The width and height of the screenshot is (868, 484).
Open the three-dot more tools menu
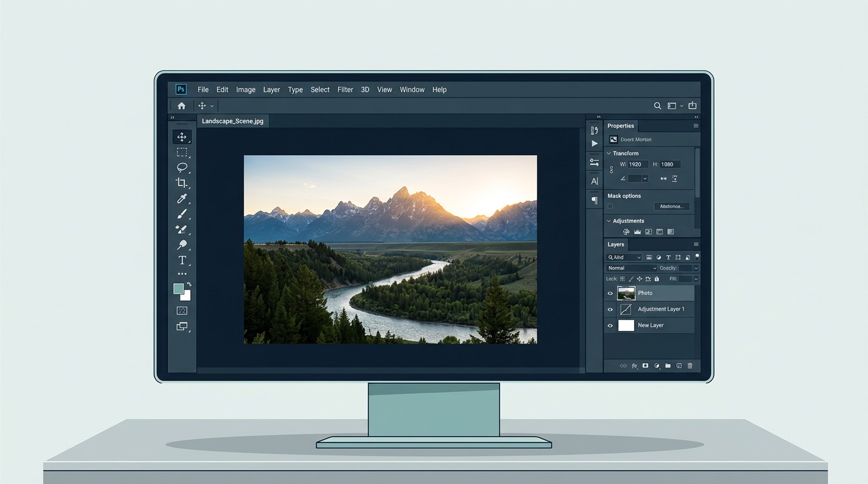click(182, 274)
